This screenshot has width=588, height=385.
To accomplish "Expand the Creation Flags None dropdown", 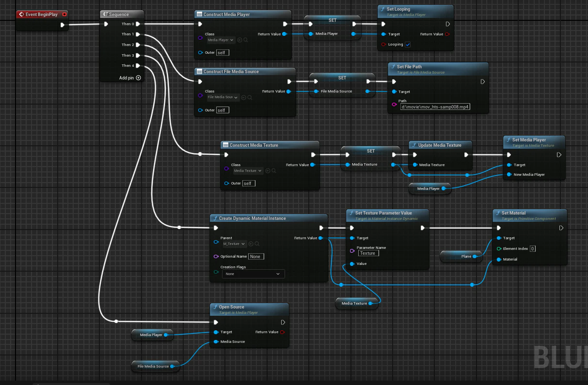I will click(254, 274).
